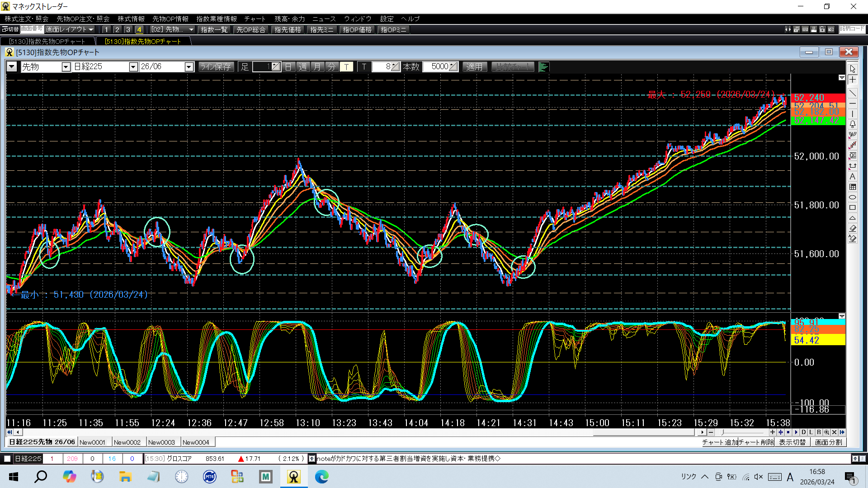Select the text annotation A tool

(x=853, y=177)
